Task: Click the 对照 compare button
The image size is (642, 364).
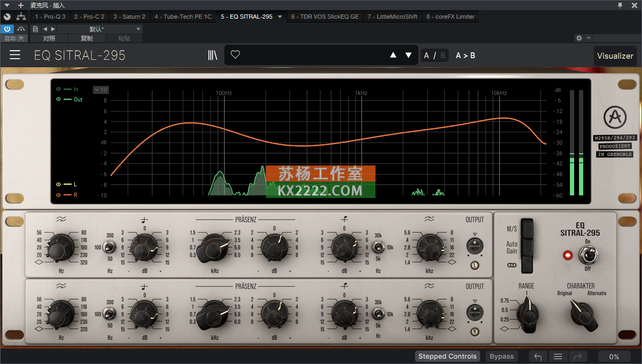Action: click(x=49, y=38)
